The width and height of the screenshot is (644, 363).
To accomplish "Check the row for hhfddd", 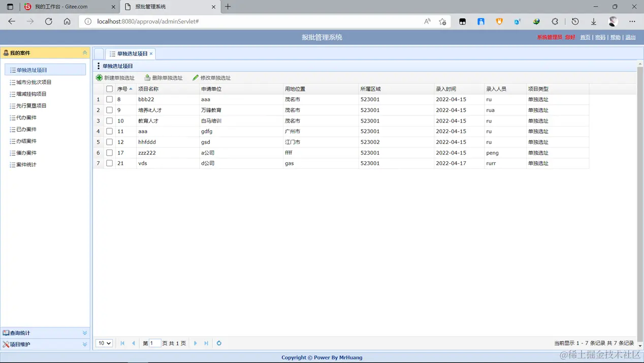I will [109, 142].
